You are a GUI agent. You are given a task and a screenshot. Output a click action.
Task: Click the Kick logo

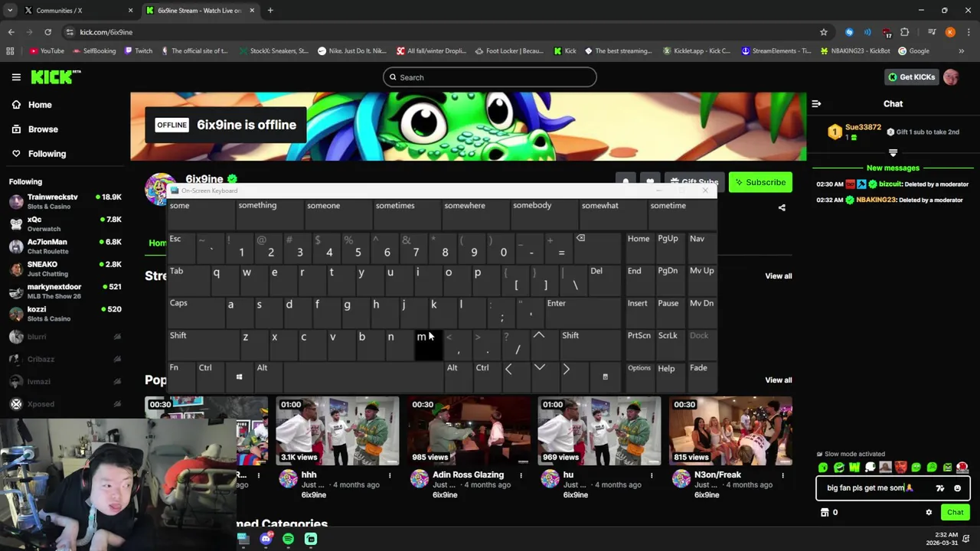pos(55,77)
